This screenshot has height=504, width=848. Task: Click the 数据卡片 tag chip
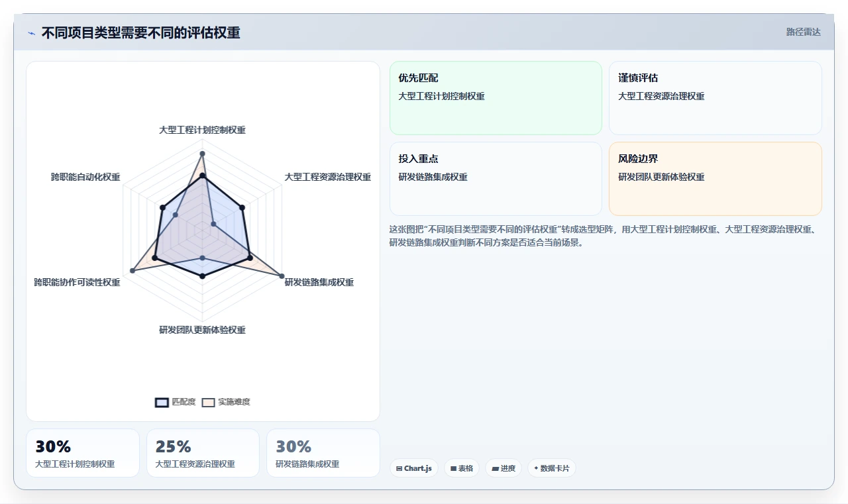552,468
